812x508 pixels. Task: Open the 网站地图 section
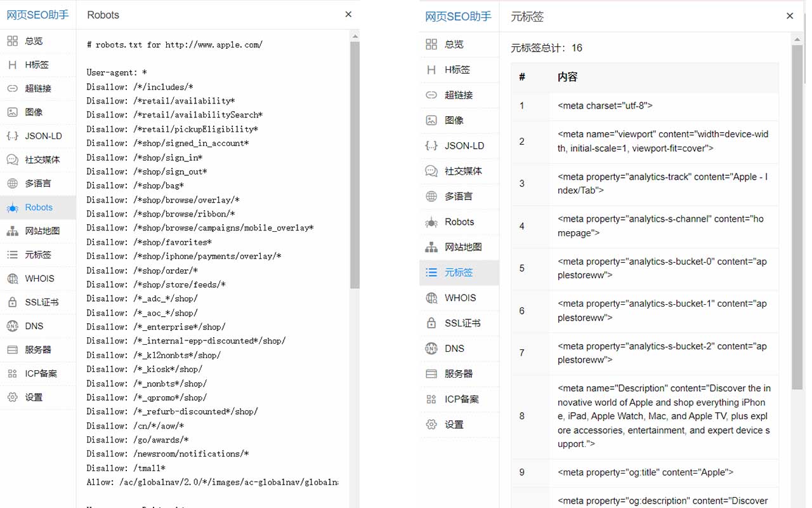(38, 231)
